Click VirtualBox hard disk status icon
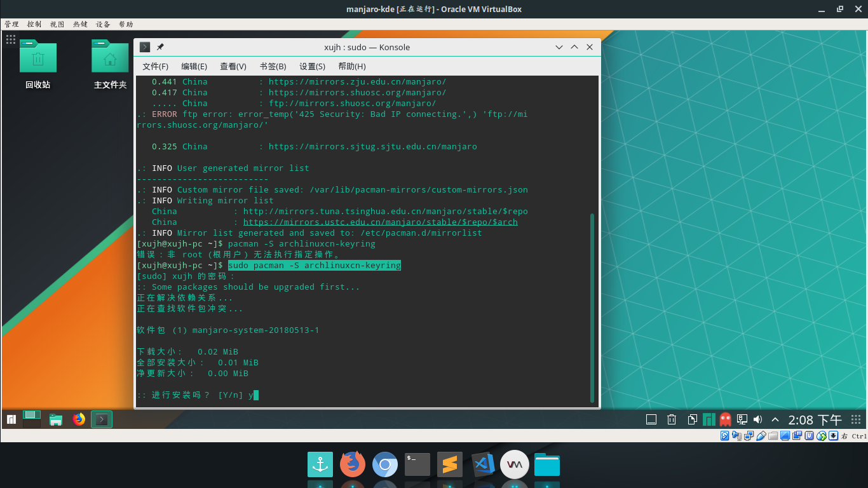This screenshot has width=868, height=488. [724, 436]
